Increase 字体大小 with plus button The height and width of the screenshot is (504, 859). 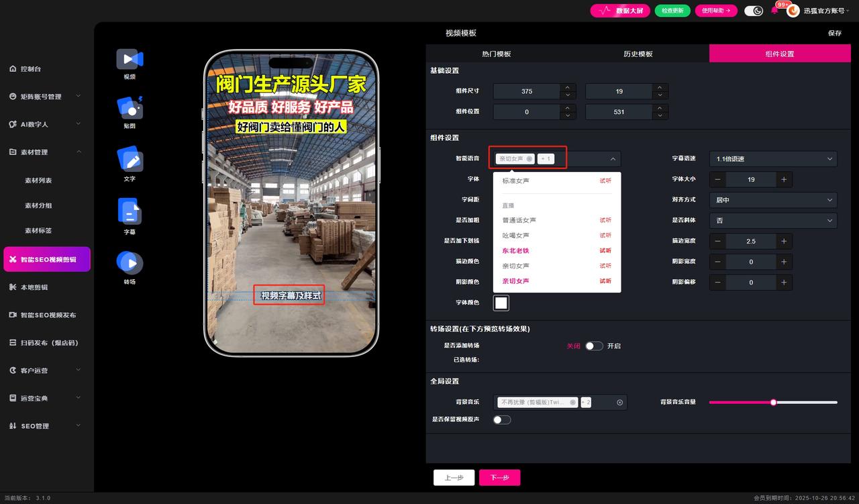pos(783,179)
